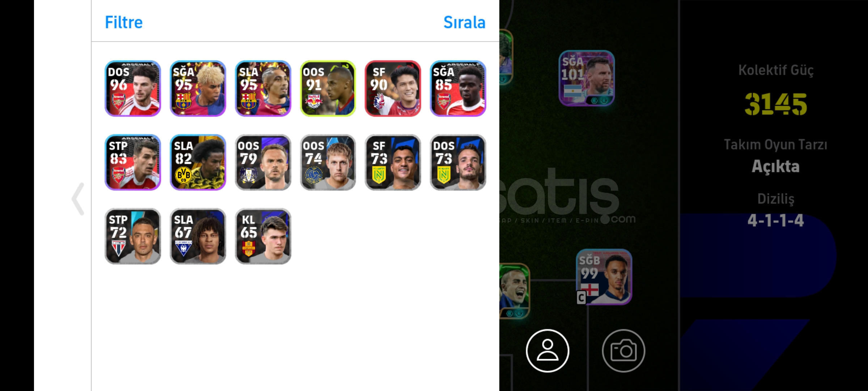This screenshot has width=868, height=391.
Task: Pick the SĞA 85 Arsenal player card
Action: point(458,88)
